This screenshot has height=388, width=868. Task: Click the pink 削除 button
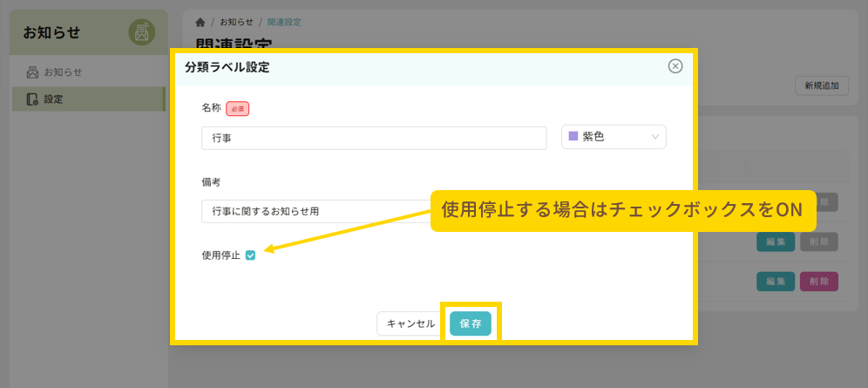coord(818,281)
